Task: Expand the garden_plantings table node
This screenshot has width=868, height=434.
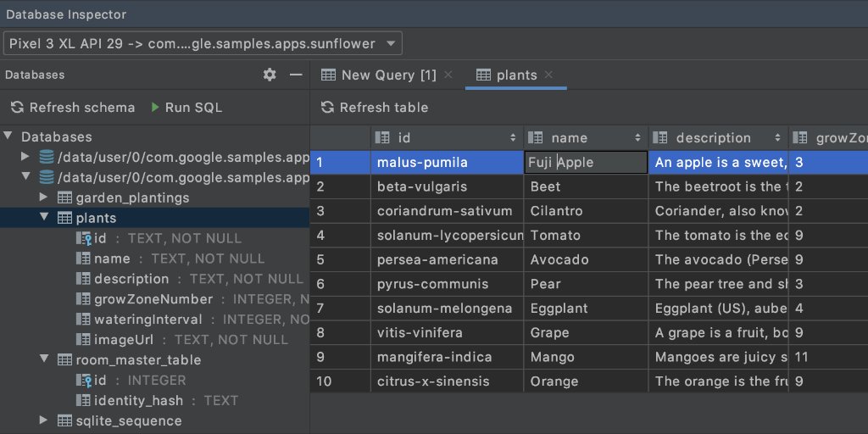Action: point(44,197)
